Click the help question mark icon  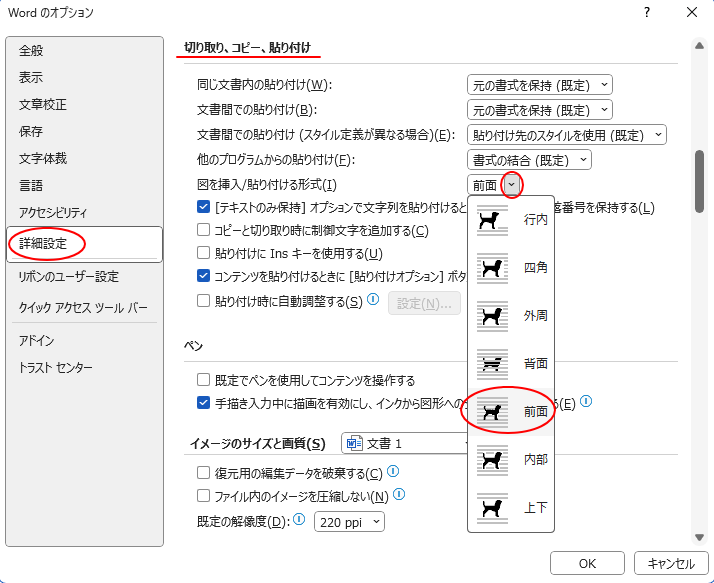coord(647,12)
